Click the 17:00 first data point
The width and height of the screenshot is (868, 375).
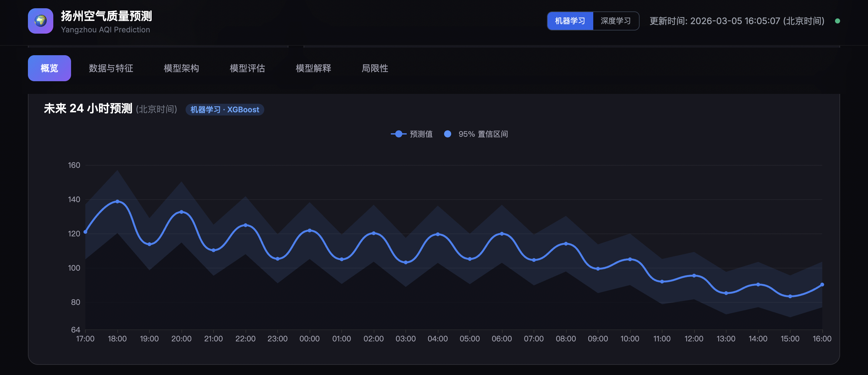(85, 232)
